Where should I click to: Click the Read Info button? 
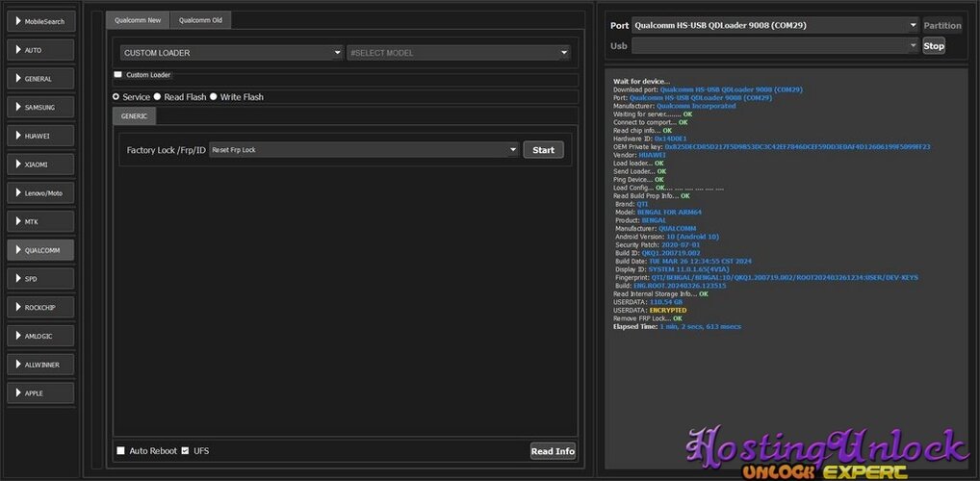553,451
